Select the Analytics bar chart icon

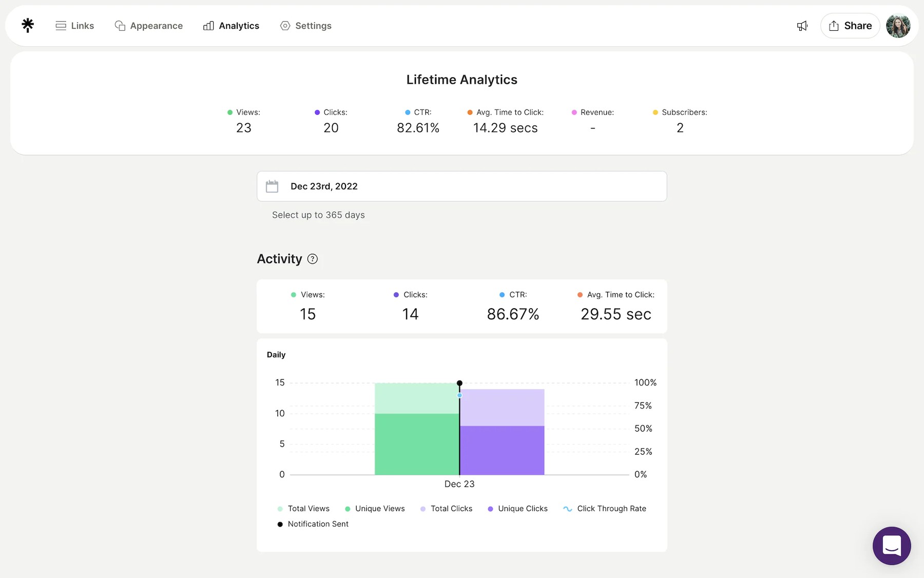click(208, 25)
